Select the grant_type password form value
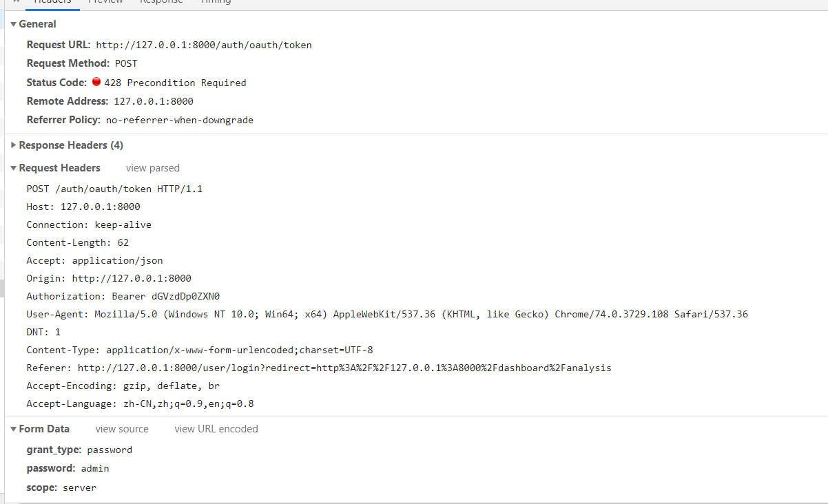828x504 pixels. 110,449
